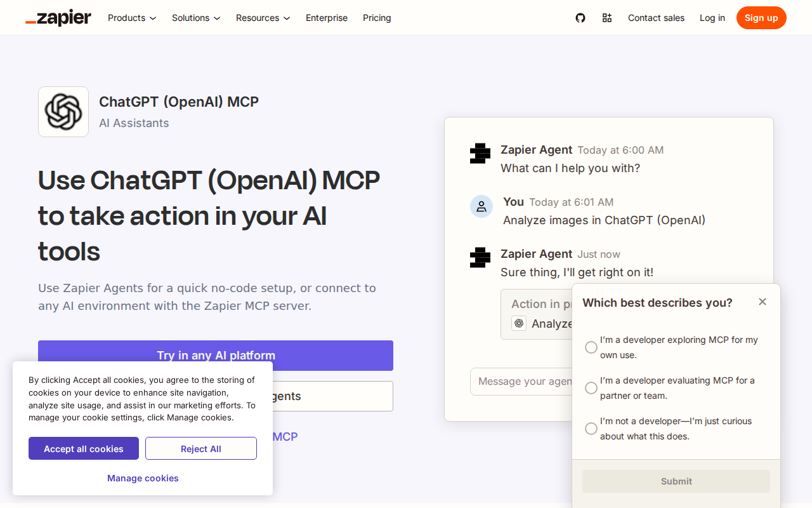Expand the Products menu
Image resolution: width=812 pixels, height=508 pixels.
click(x=132, y=18)
